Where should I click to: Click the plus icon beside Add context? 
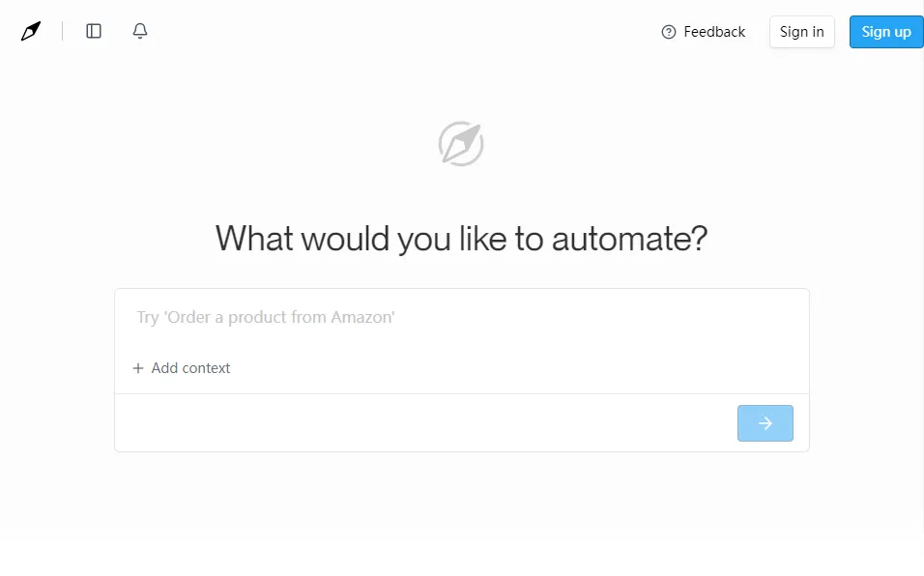138,368
